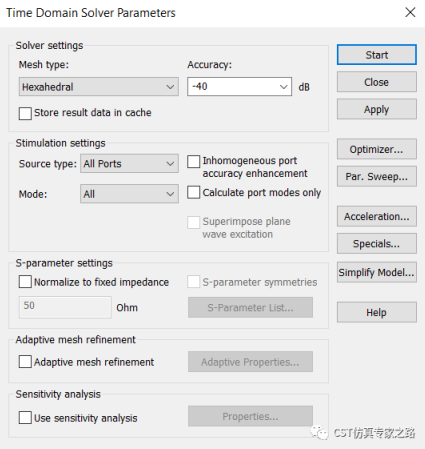Click the Simplify Model button
This screenshot has width=425, height=449.
point(376,272)
